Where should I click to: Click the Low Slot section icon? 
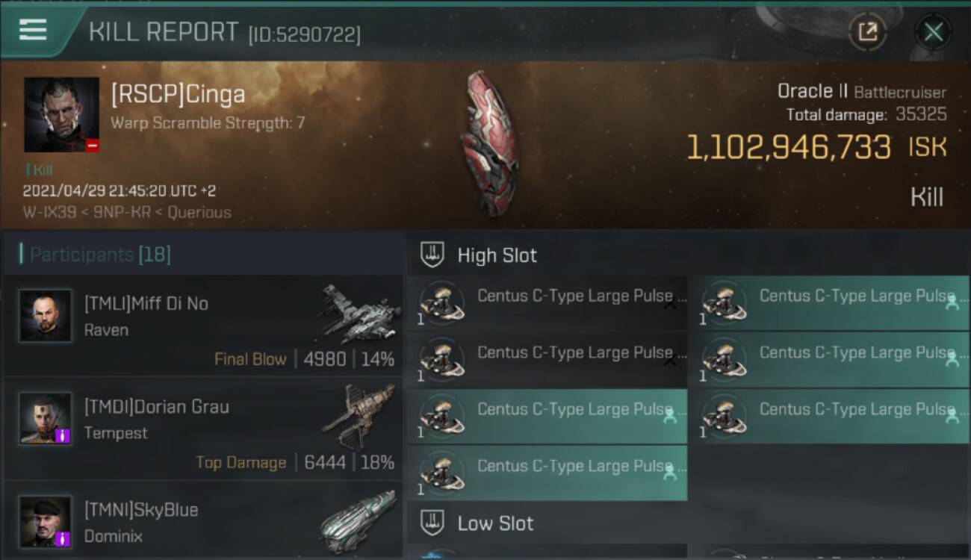tap(432, 523)
